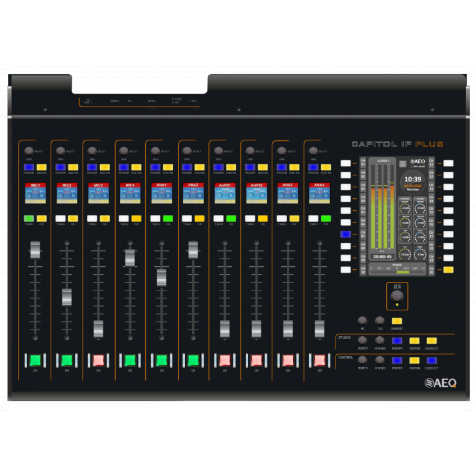The width and height of the screenshot is (476, 476).
Task: Tap the MIC2 channel display screen
Action: pos(67,193)
